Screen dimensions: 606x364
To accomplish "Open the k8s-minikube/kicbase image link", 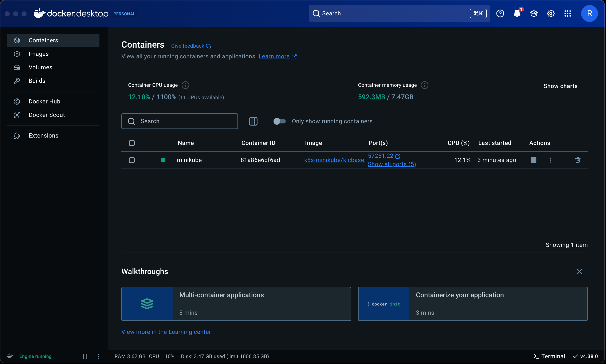I will click(334, 160).
